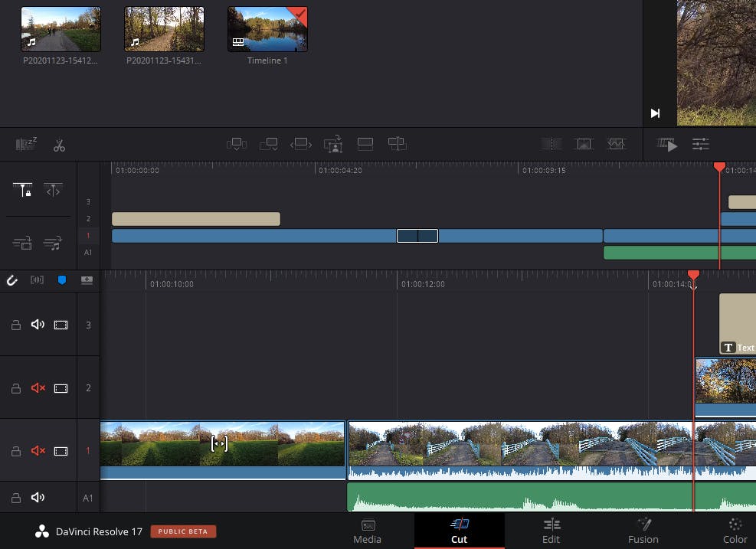Click the Smart Insert edit icon
Image resolution: width=756 pixels, height=549 pixels.
point(237,144)
